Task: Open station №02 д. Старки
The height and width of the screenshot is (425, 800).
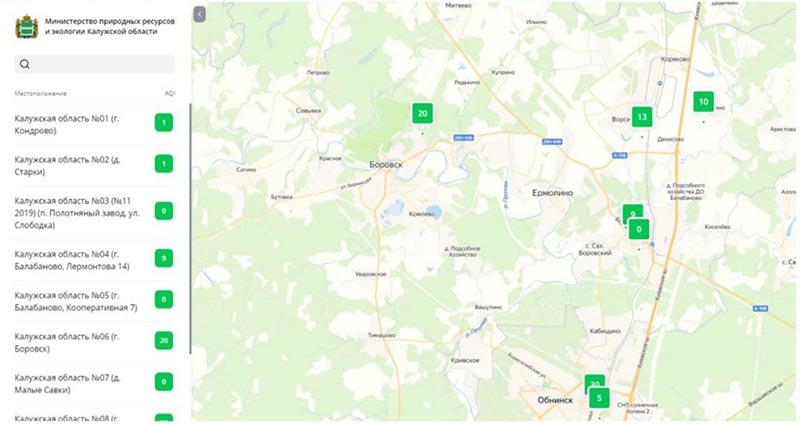Action: click(94, 166)
